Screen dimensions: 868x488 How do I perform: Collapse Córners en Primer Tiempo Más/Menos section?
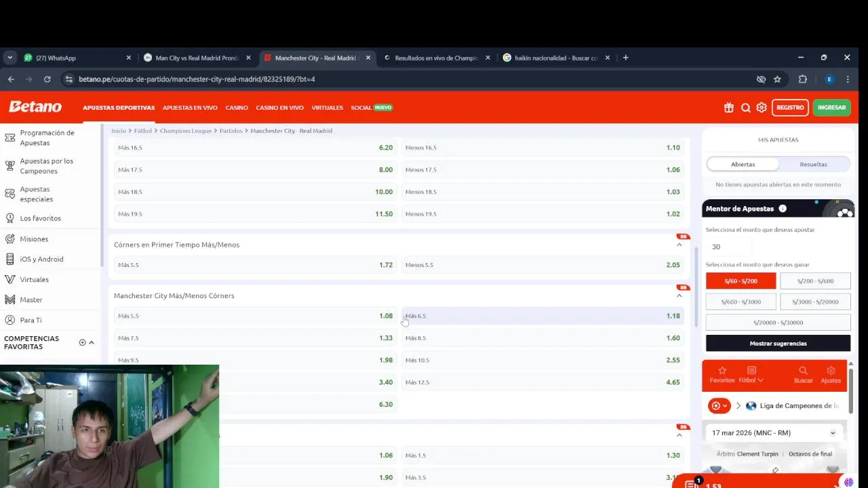point(679,245)
